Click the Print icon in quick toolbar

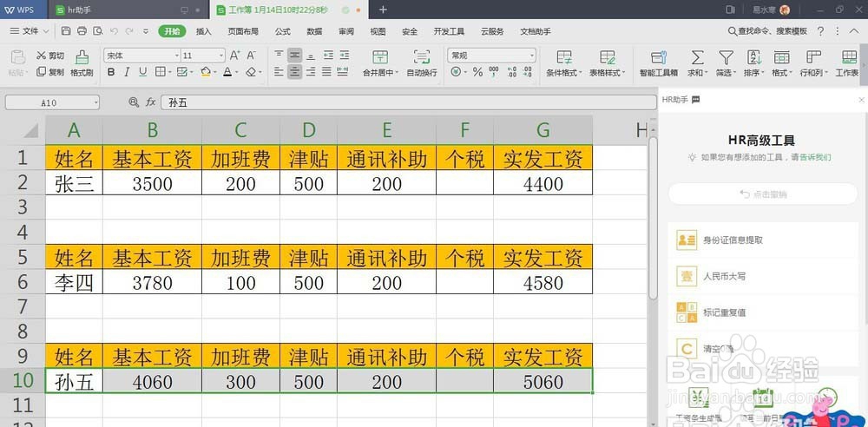point(82,31)
